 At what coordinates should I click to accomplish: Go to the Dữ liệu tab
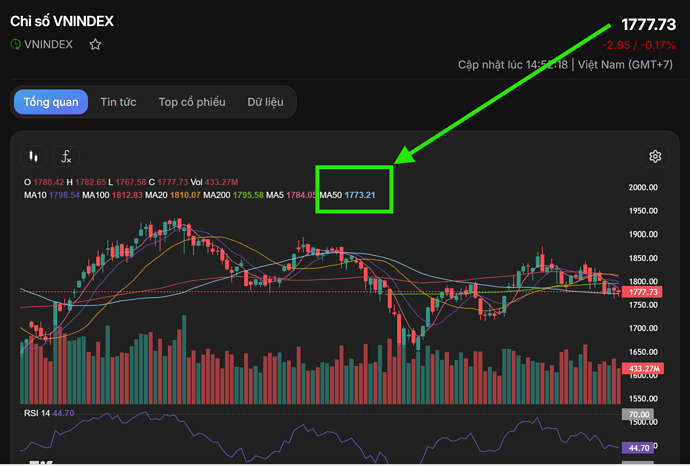click(x=265, y=102)
